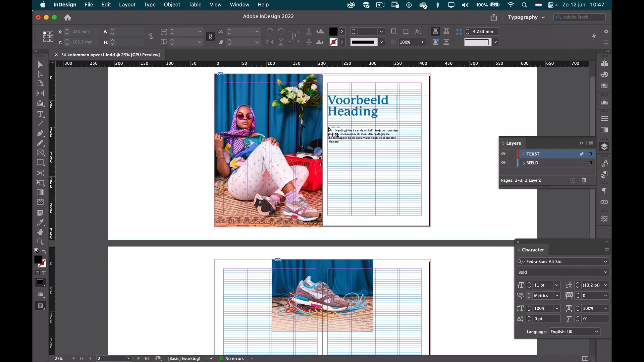Open the share document button
Screen dimensions: 644x362
[494, 17]
